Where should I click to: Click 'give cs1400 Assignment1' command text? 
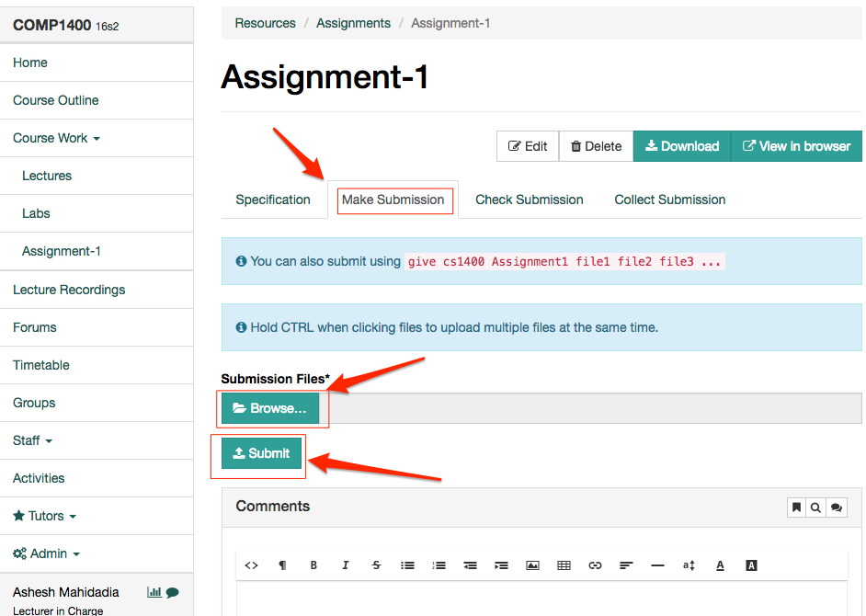pyautogui.click(x=564, y=261)
